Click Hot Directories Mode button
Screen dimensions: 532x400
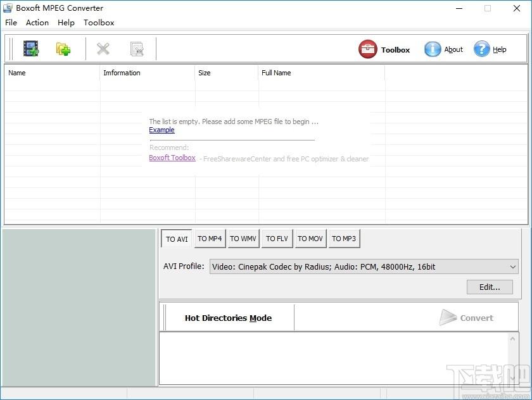tap(229, 318)
